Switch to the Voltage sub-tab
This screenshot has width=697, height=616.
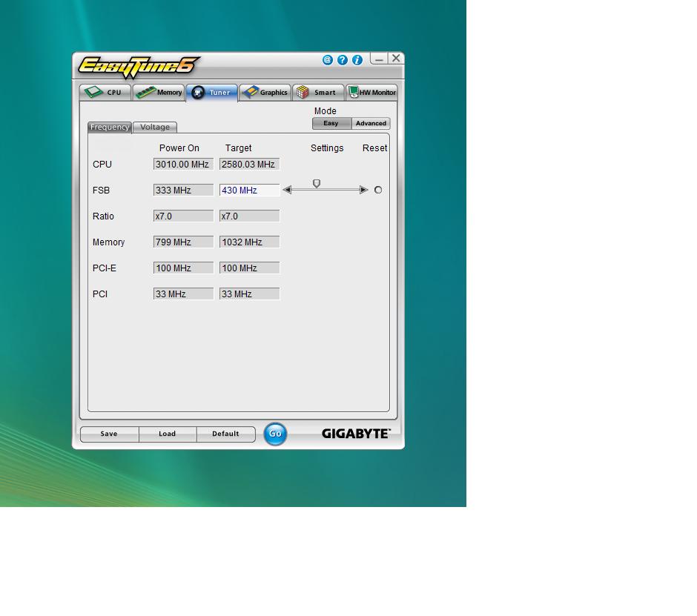(x=155, y=127)
